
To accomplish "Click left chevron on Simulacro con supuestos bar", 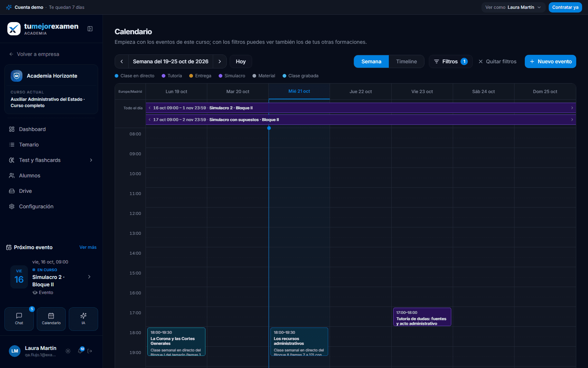I will [150, 120].
